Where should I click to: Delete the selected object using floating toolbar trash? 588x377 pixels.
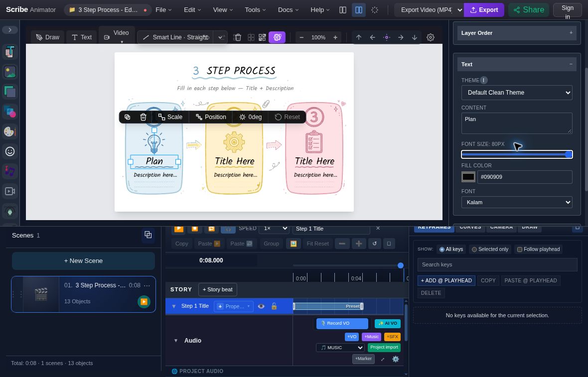tap(143, 117)
